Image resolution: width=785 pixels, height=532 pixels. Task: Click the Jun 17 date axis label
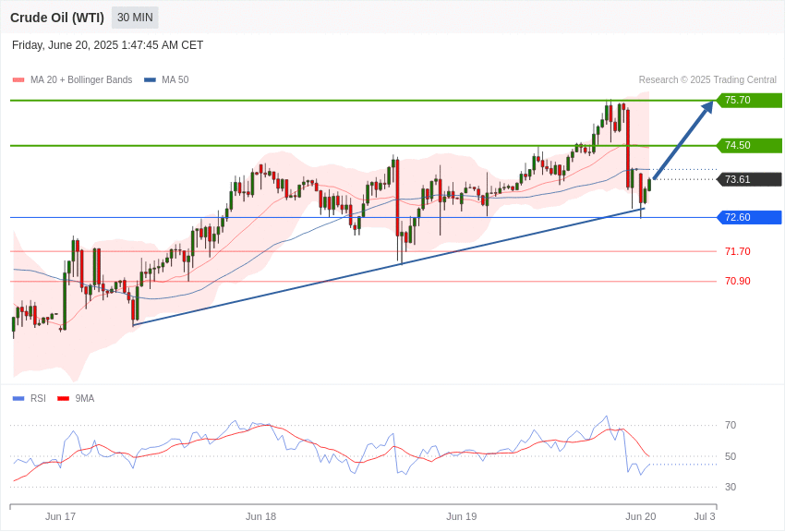(60, 516)
